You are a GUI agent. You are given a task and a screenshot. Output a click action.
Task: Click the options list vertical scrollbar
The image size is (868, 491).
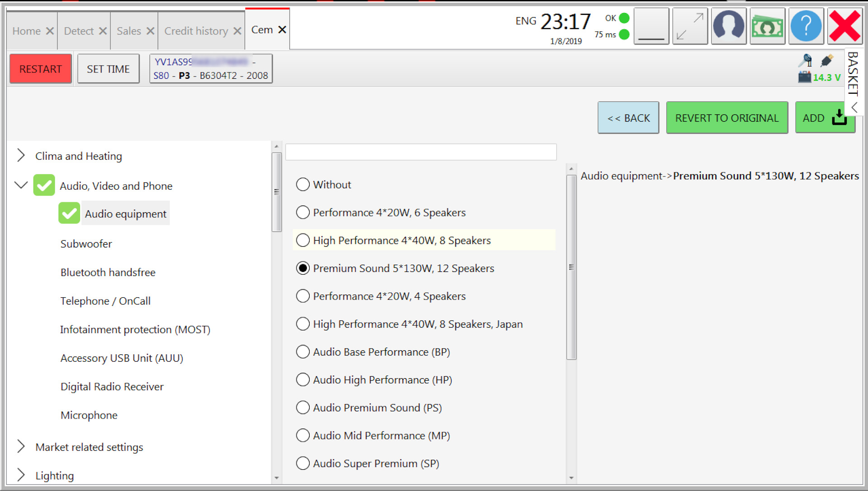(571, 267)
